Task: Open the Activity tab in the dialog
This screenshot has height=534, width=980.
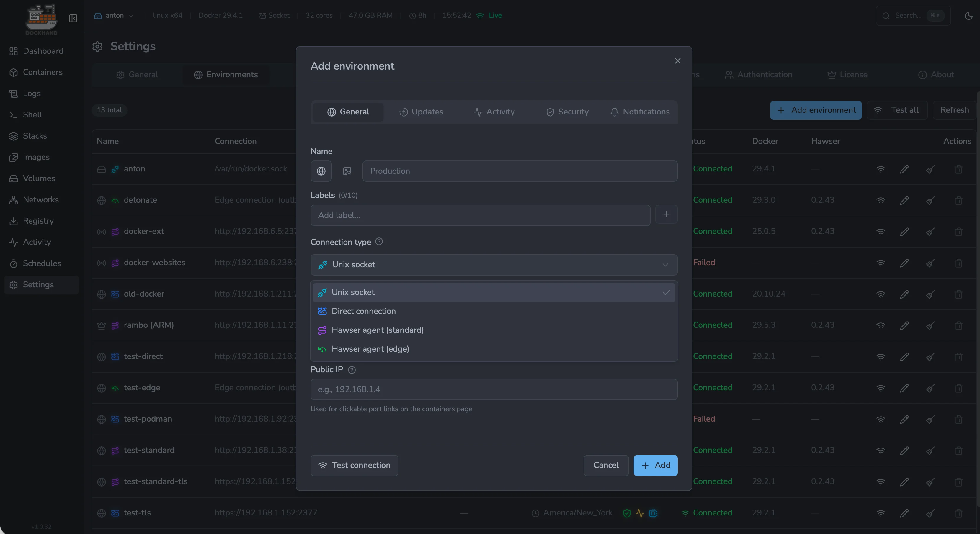Action: [494, 112]
